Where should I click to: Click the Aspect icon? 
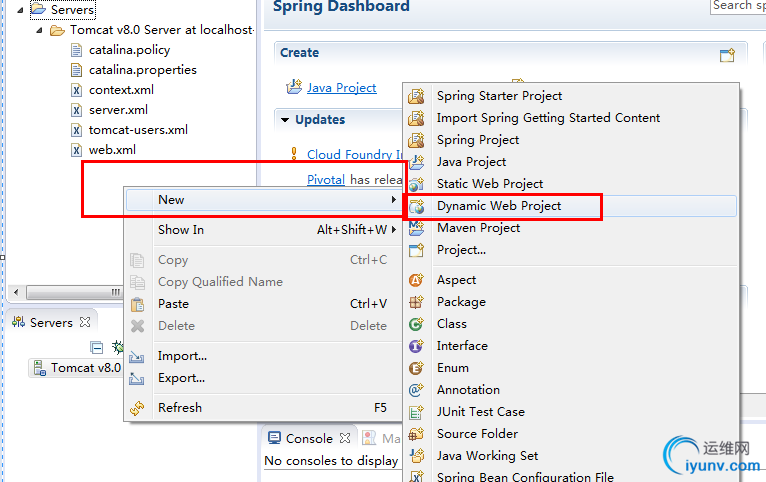coord(416,280)
